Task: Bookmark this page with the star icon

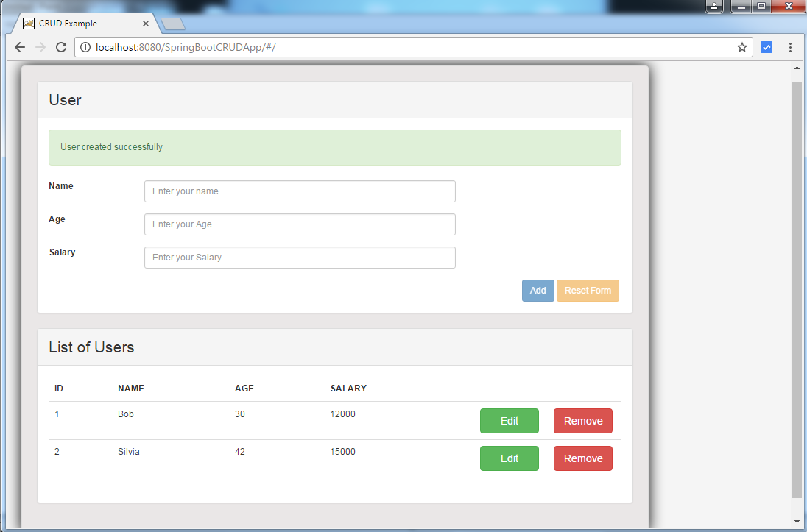Action: 741,46
